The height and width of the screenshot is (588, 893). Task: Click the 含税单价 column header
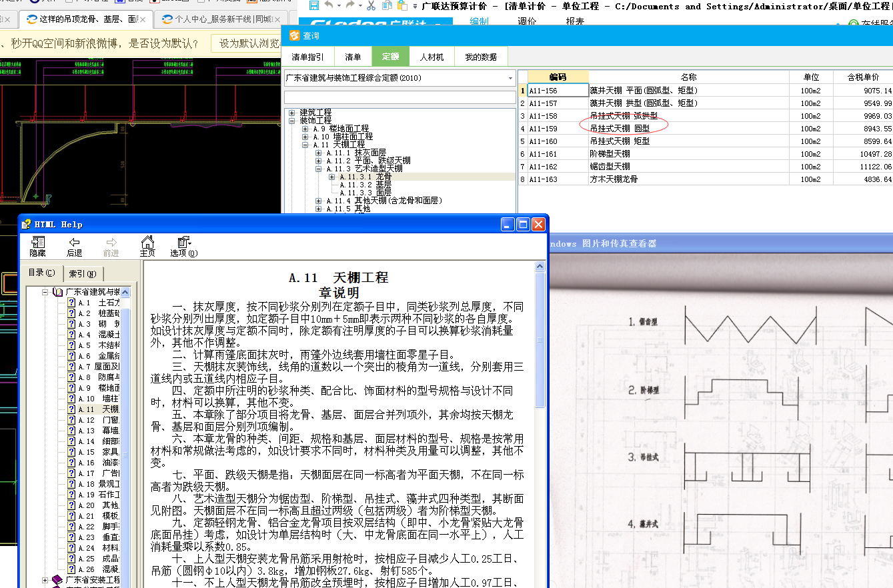pyautogui.click(x=863, y=77)
